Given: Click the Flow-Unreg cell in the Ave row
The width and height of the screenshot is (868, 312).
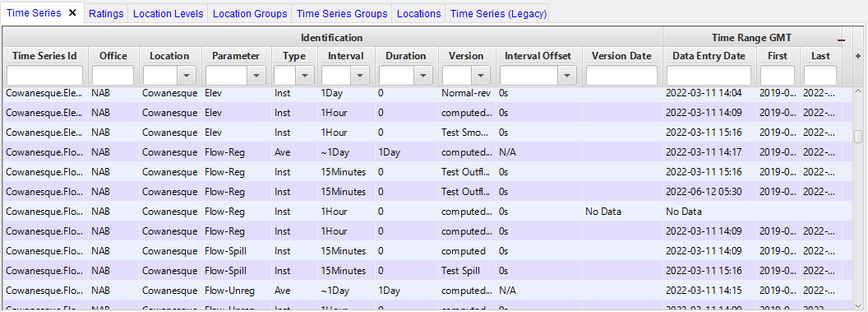Looking at the screenshot, I should click(x=236, y=291).
